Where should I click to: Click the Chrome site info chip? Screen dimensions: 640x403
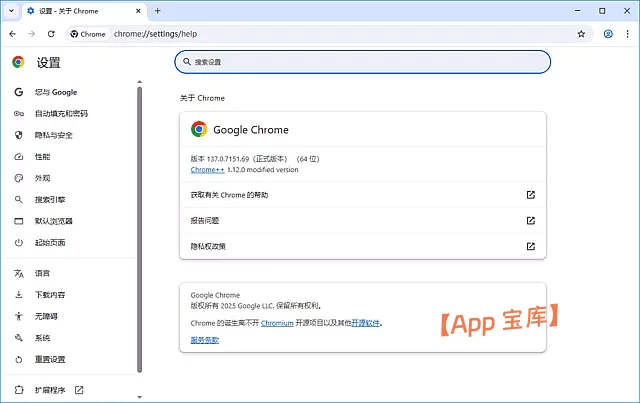click(88, 34)
